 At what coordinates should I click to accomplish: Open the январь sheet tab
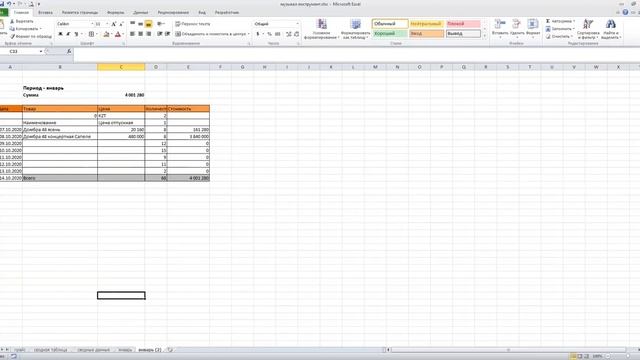point(125,350)
